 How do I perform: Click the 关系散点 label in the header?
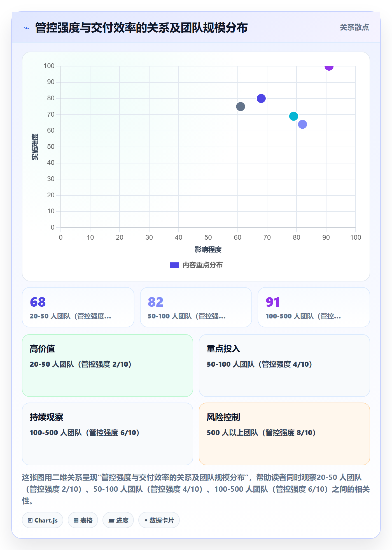[354, 27]
